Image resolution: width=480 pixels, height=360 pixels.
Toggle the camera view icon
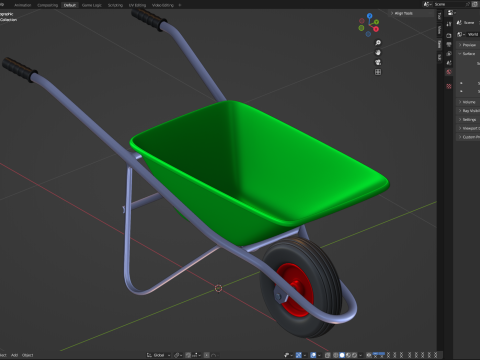(x=378, y=62)
